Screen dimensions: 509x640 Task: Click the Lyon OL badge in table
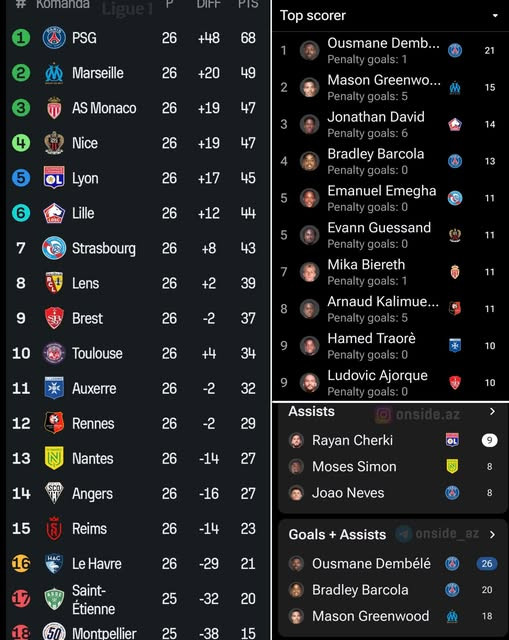pos(54,178)
